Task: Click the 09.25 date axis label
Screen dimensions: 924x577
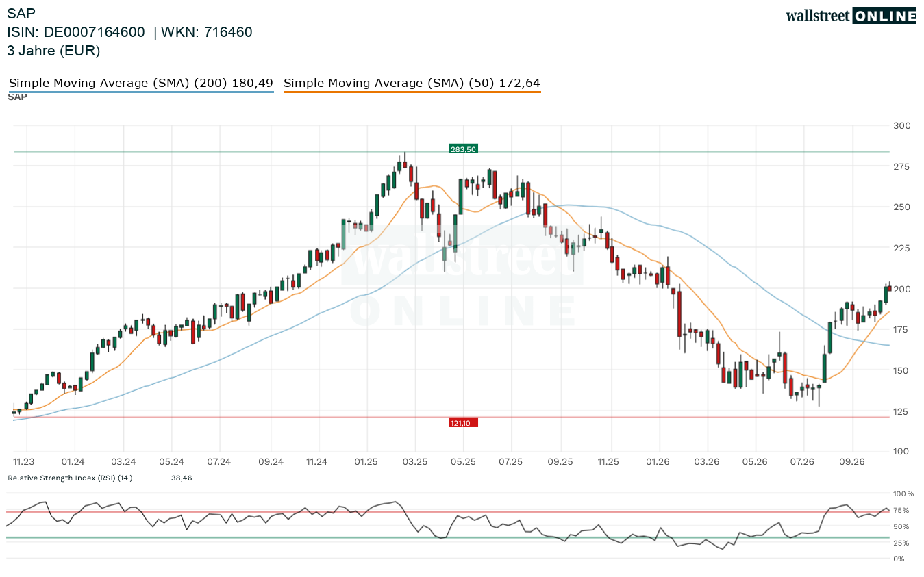Action: (x=560, y=462)
